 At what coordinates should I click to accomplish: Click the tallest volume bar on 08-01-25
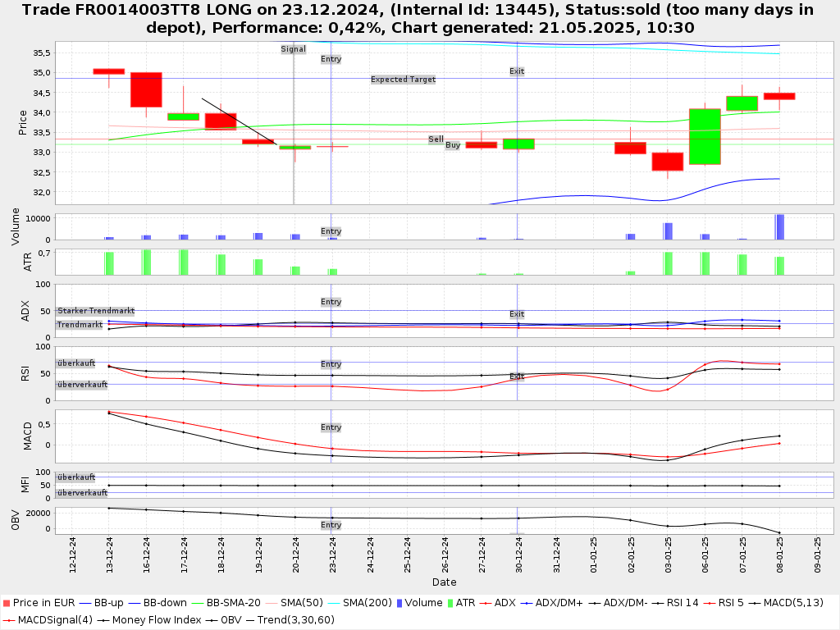coord(779,227)
